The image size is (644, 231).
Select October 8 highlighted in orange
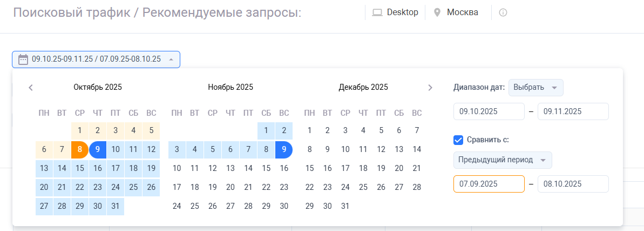[x=80, y=150]
